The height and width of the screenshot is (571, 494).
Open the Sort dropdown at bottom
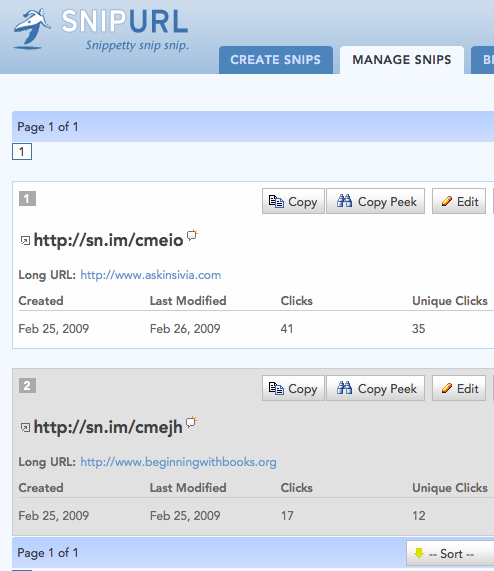(x=450, y=554)
